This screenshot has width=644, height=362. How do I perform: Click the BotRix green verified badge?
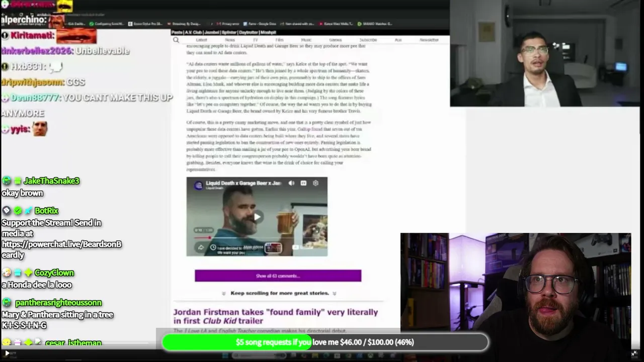tap(18, 211)
